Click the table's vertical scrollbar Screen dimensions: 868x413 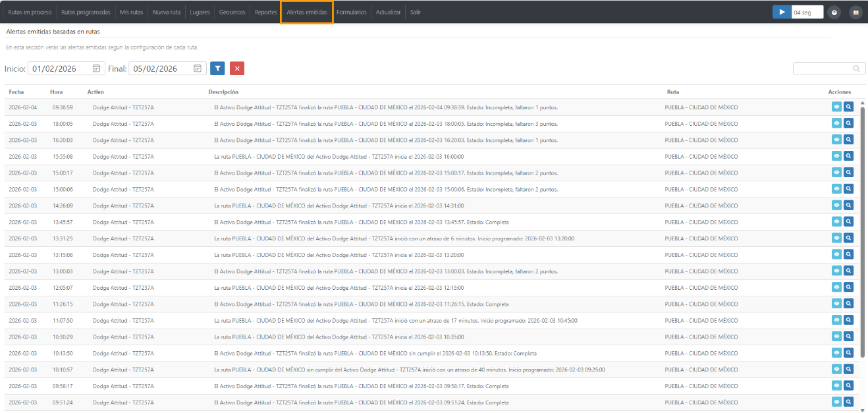click(861, 231)
